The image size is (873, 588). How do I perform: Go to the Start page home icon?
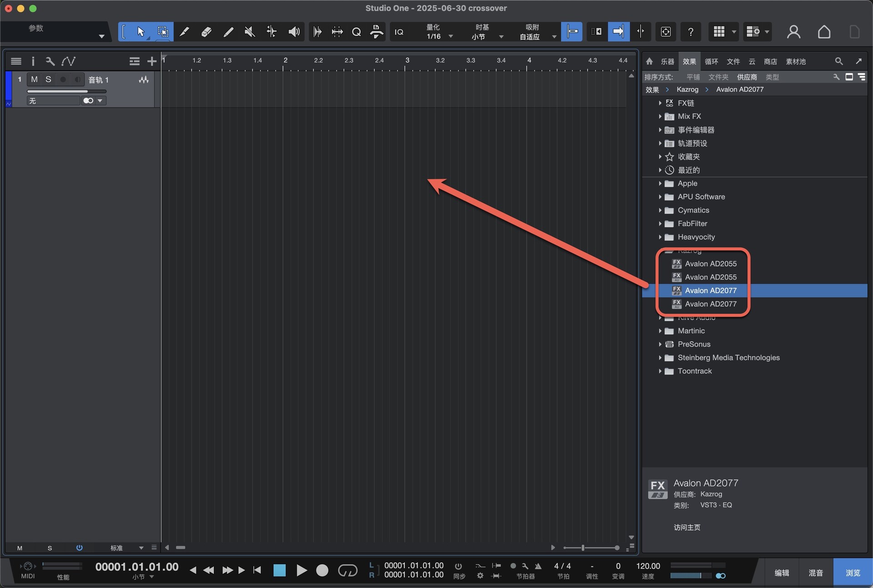tap(824, 32)
